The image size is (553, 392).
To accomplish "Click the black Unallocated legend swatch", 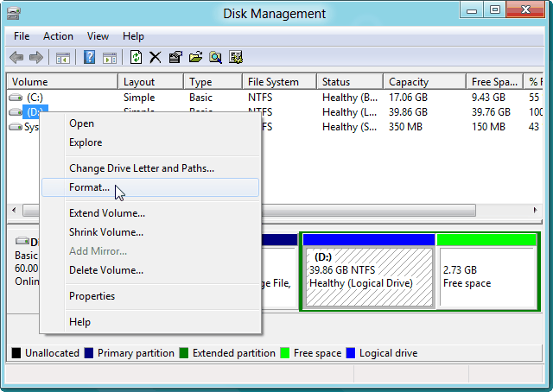I will [x=16, y=353].
